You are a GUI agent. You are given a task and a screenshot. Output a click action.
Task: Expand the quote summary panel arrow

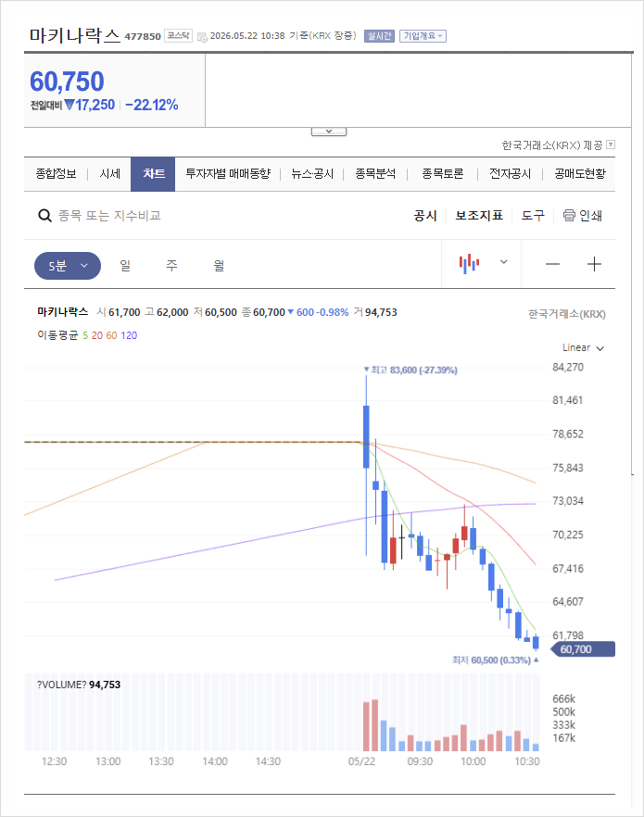pyautogui.click(x=329, y=132)
